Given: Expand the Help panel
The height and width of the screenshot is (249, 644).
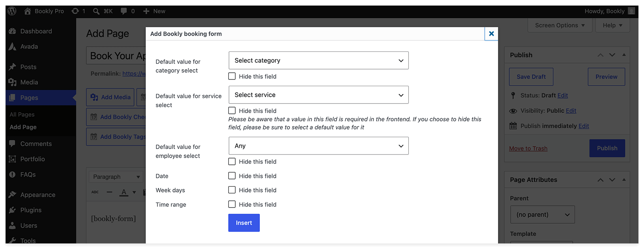Looking at the screenshot, I should (x=612, y=25).
